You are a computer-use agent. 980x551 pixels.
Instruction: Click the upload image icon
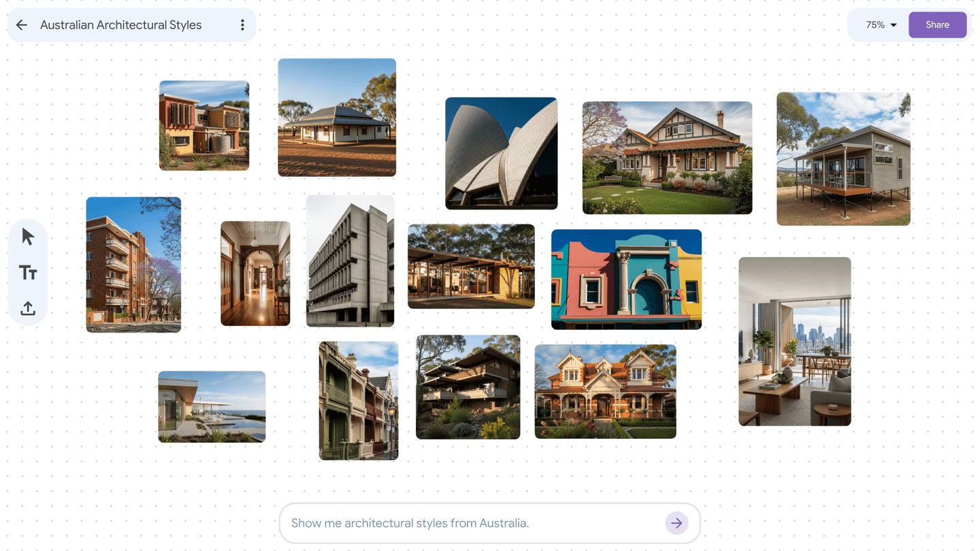pyautogui.click(x=28, y=307)
